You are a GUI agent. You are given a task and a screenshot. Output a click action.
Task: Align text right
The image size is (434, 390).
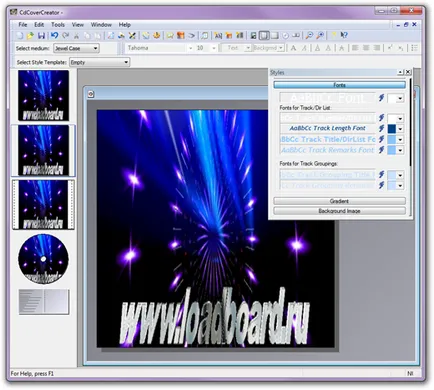click(x=377, y=48)
